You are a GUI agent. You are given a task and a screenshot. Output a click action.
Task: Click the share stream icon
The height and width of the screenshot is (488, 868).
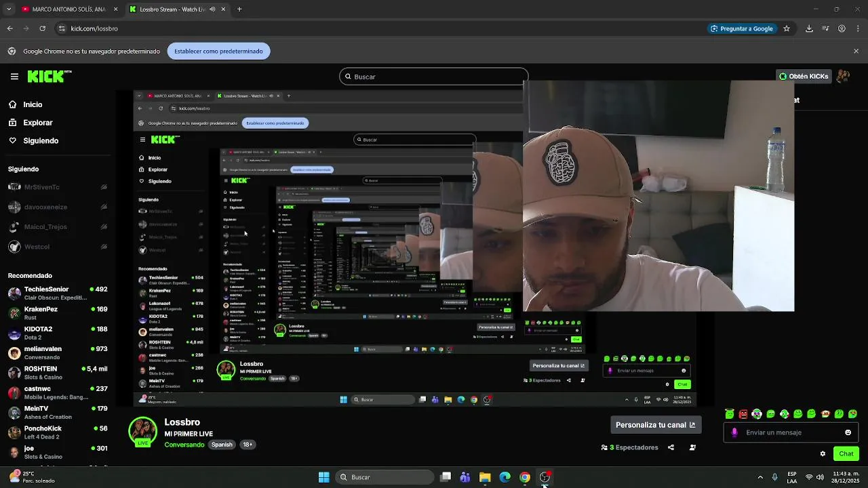pos(671,447)
